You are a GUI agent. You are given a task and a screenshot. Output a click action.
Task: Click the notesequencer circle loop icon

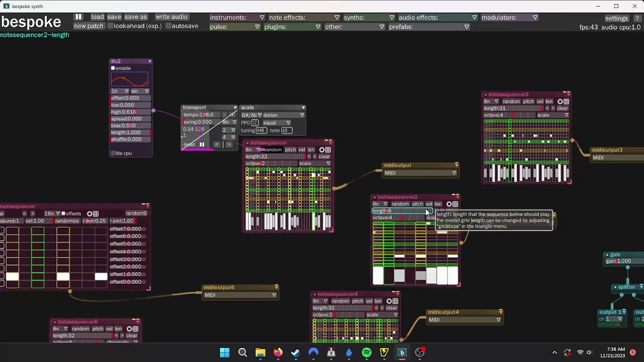tap(321, 150)
